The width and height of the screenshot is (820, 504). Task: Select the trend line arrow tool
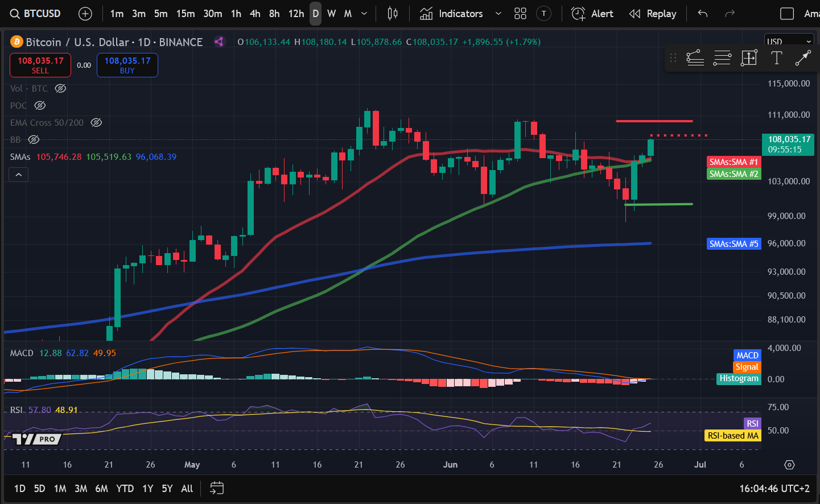click(x=803, y=57)
